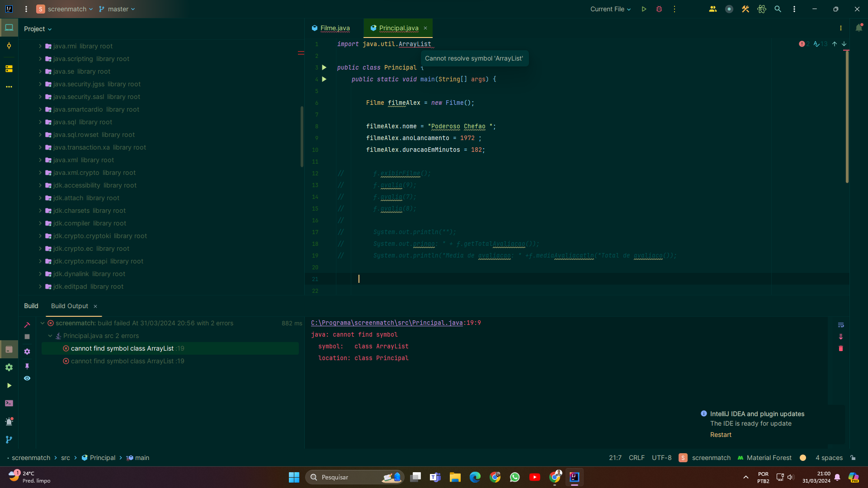Close the Principal.java editor tab
This screenshot has height=488, width=868.
pyautogui.click(x=425, y=28)
